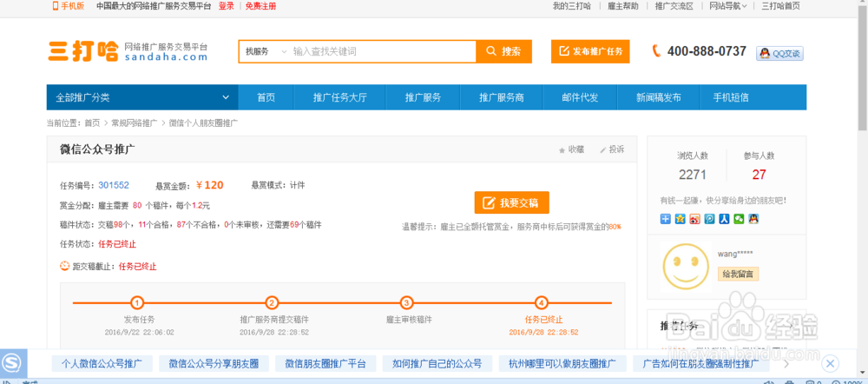Click the 微信公众号推广 task title

97,149
